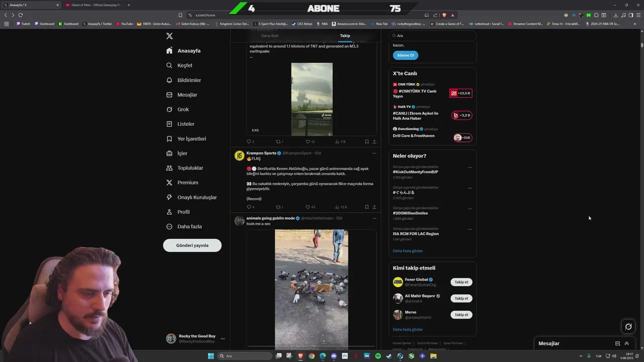644x362 pixels.
Task: Click the Abone Ol button
Action: tap(406, 55)
